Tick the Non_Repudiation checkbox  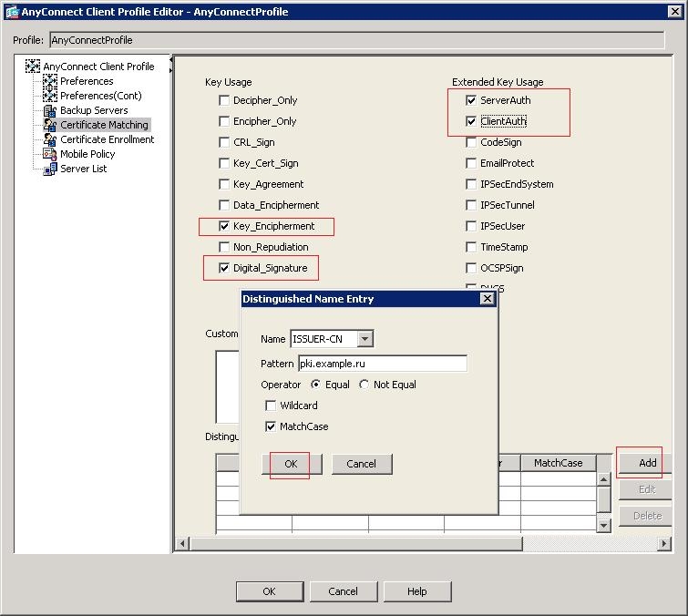pyautogui.click(x=224, y=247)
